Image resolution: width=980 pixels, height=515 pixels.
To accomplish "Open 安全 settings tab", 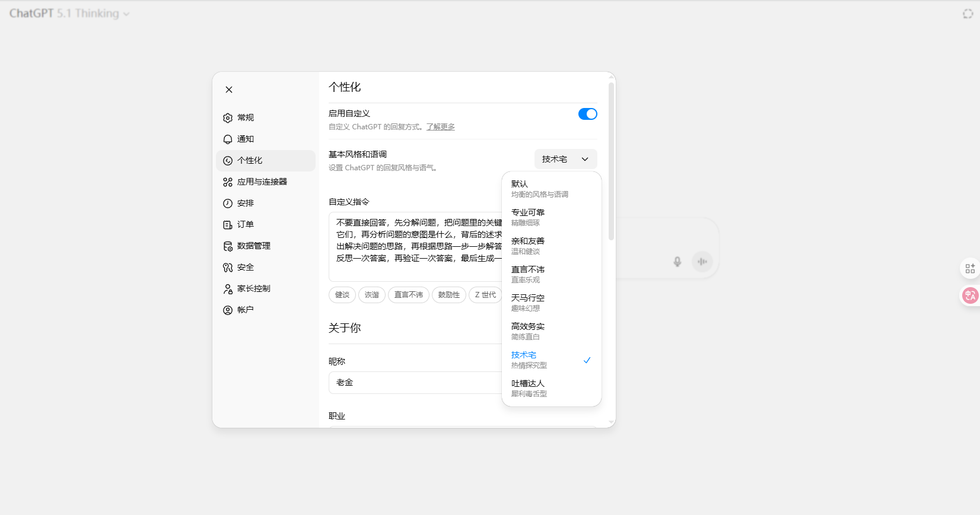I will [266, 268].
